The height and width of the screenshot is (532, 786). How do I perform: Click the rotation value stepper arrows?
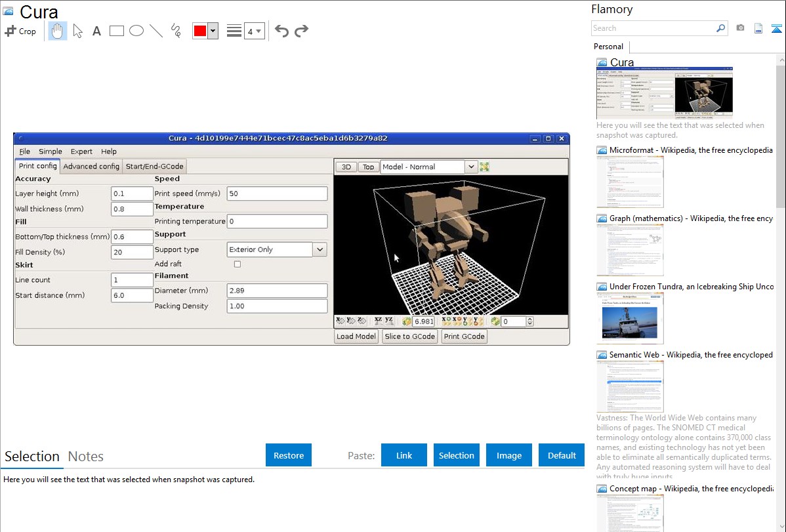pos(530,321)
